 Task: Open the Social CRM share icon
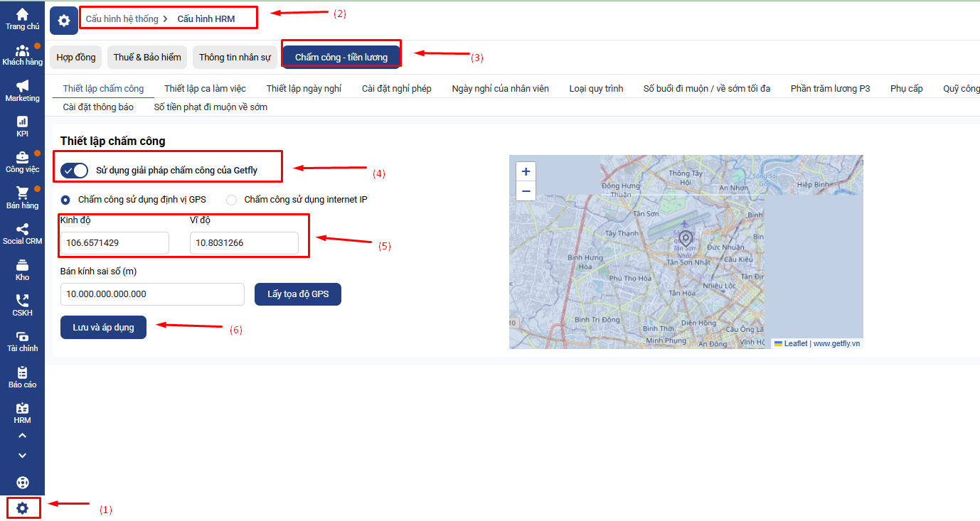[x=22, y=229]
